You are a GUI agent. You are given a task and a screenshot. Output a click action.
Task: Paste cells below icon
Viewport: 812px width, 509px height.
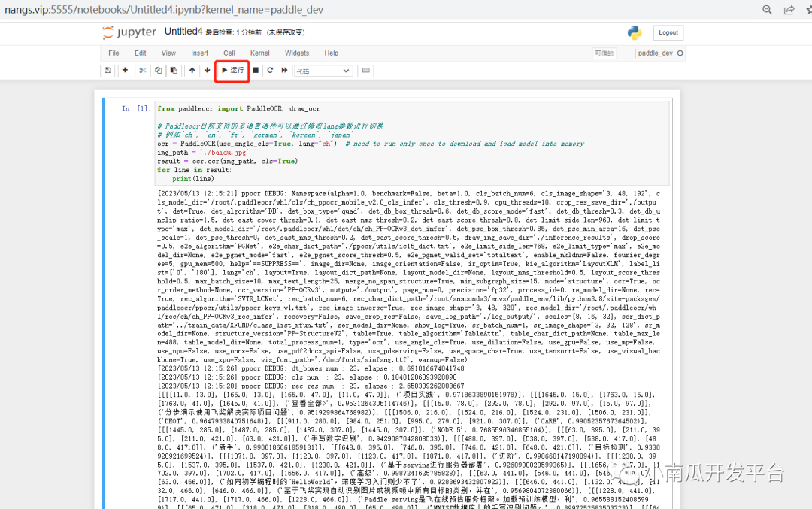click(174, 71)
